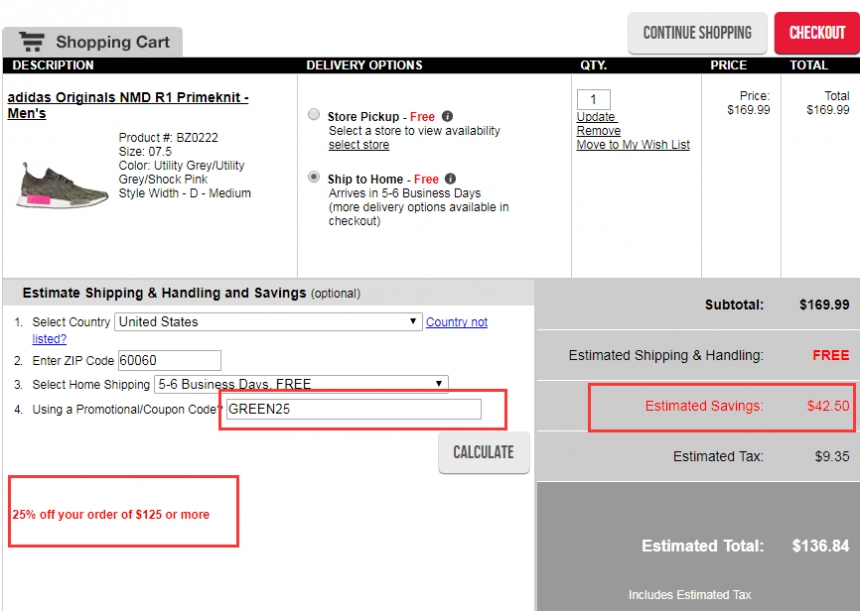Click 'Includes Estimated Tax' note
The height and width of the screenshot is (611, 860).
690,595
